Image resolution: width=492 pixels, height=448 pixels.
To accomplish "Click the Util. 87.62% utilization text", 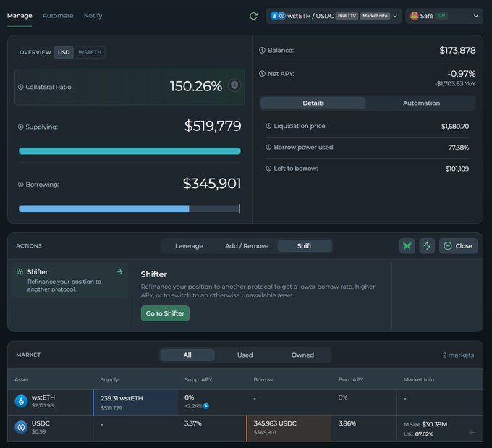I will click(418, 434).
